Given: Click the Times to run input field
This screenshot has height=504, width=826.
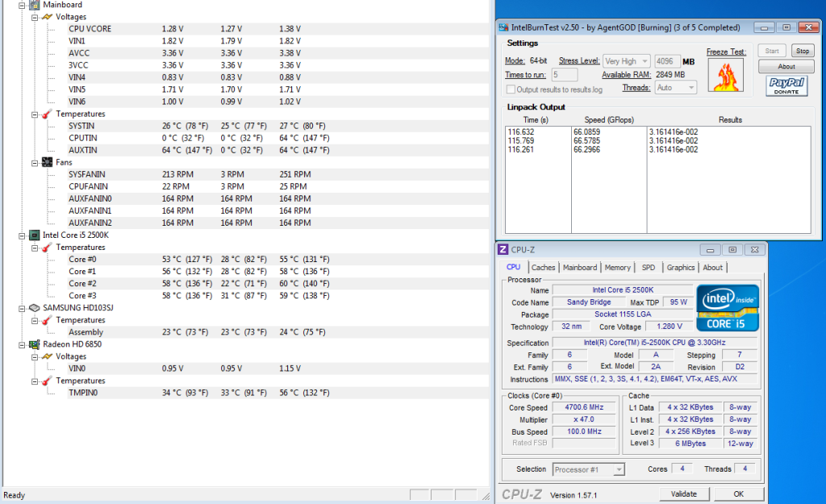Looking at the screenshot, I should click(564, 75).
